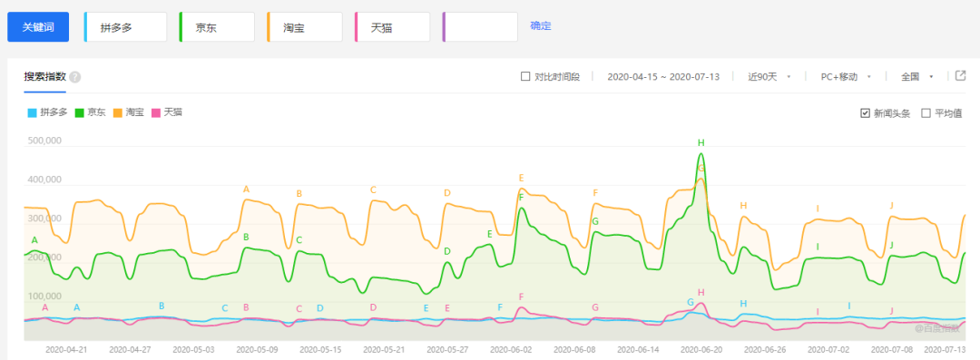Toggle the 拼多多 blue legend swatch
980x360 pixels.
33,113
